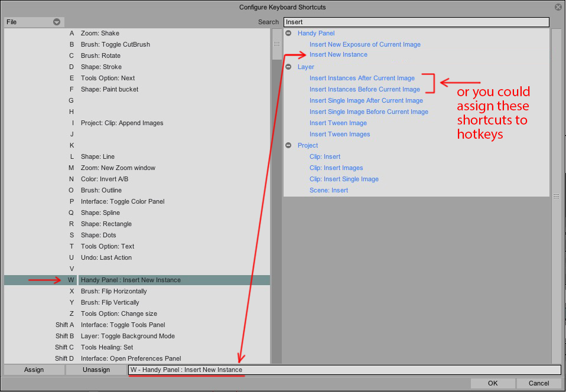Screen dimensions: 566x392
Task: Select Z Tools Option: Change size row
Action: (137, 313)
